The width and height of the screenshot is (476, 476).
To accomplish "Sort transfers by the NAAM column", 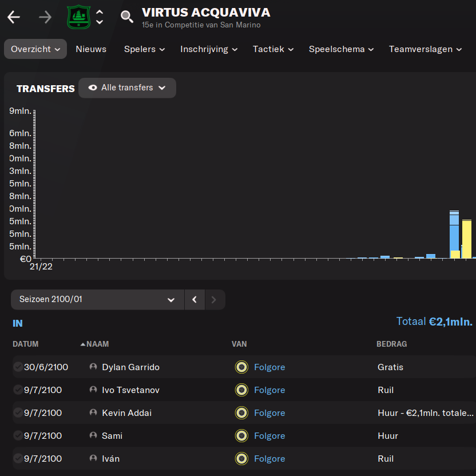I will tap(97, 344).
